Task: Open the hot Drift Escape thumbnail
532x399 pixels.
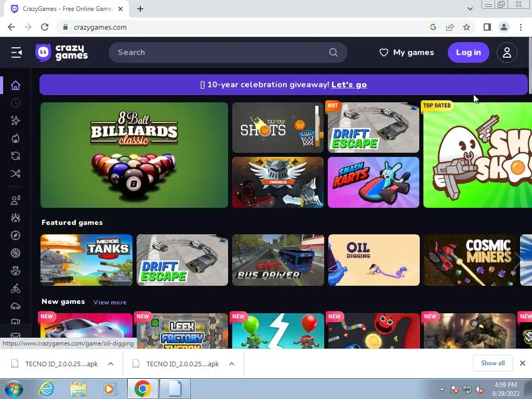Action: click(373, 128)
